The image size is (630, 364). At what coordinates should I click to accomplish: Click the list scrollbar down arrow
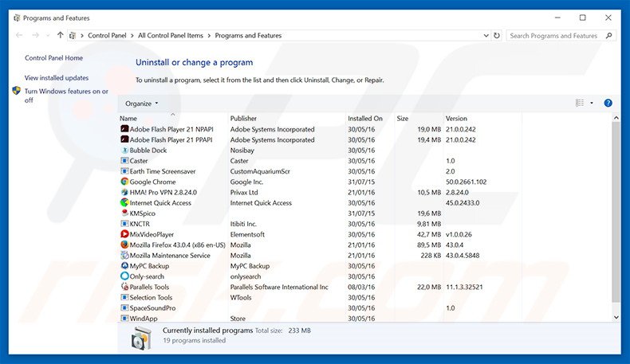pyautogui.click(x=616, y=317)
